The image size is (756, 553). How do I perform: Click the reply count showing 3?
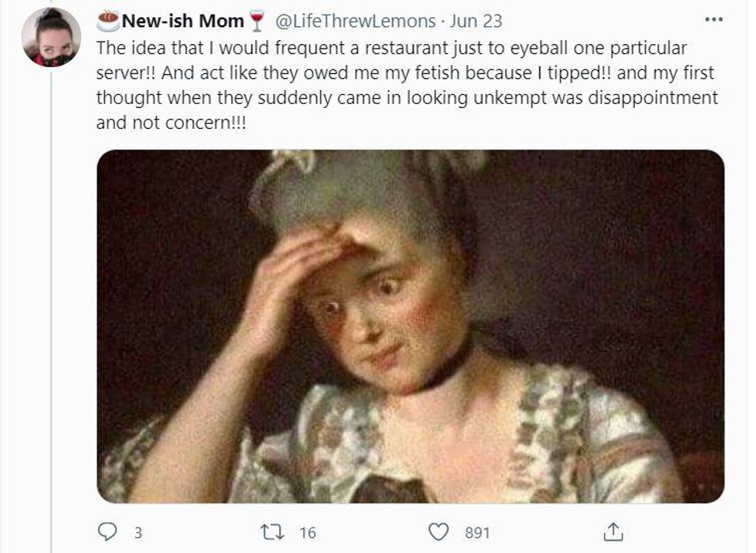138,532
